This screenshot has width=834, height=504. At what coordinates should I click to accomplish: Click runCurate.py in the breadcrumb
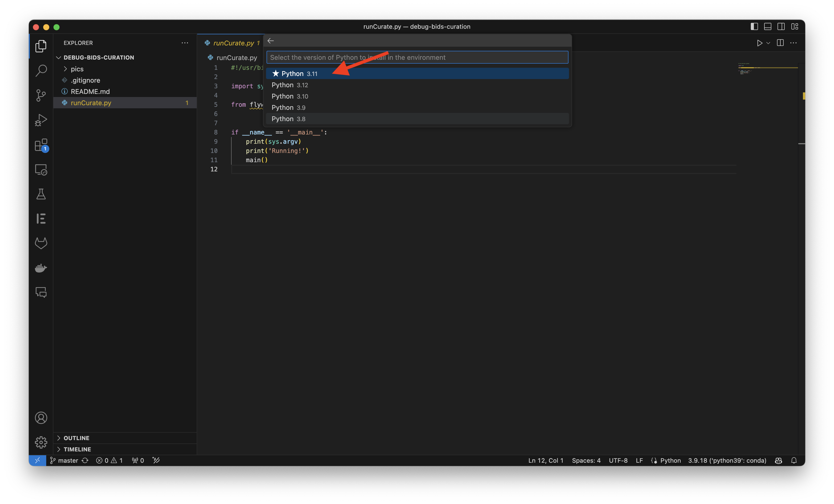tap(236, 57)
